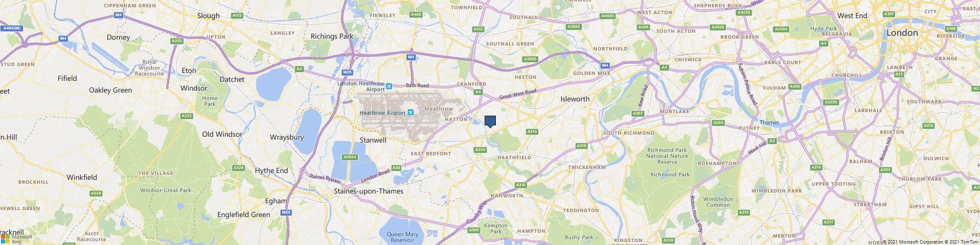The image size is (980, 245).
Task: Click the A314 road shield
Action: (532, 132)
